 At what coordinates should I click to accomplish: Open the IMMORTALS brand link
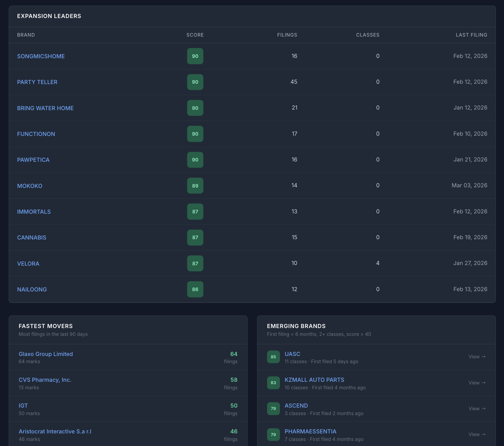pyautogui.click(x=34, y=212)
